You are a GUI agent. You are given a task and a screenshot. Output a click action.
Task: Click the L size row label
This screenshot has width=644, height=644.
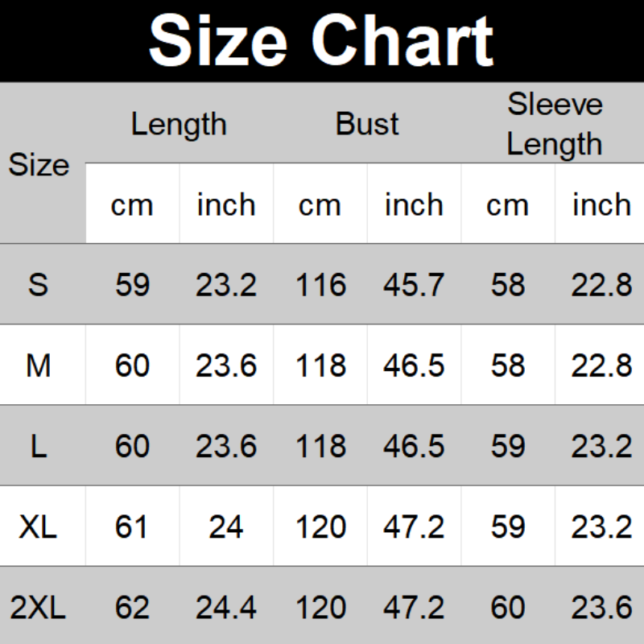click(x=39, y=446)
